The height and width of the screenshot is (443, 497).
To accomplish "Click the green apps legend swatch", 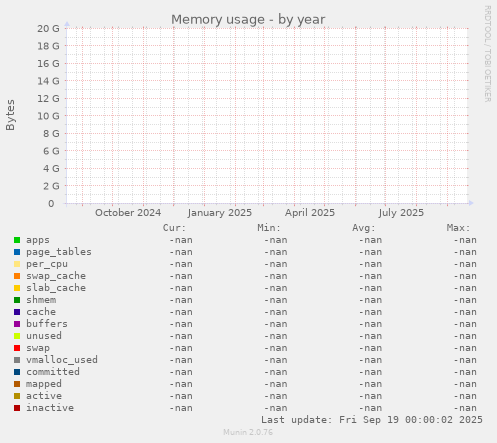I will [17, 240].
